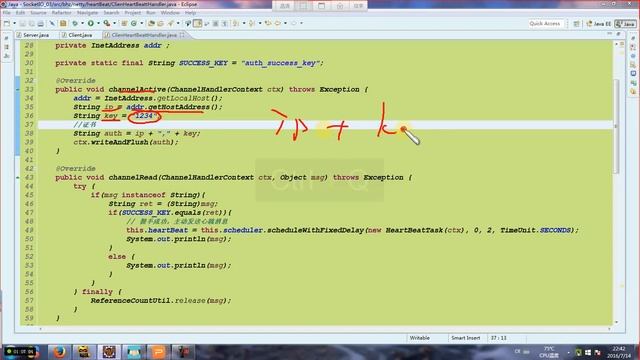Viewport: 640px width, 360px height.
Task: Open the Source menu
Action: (x=38, y=13)
